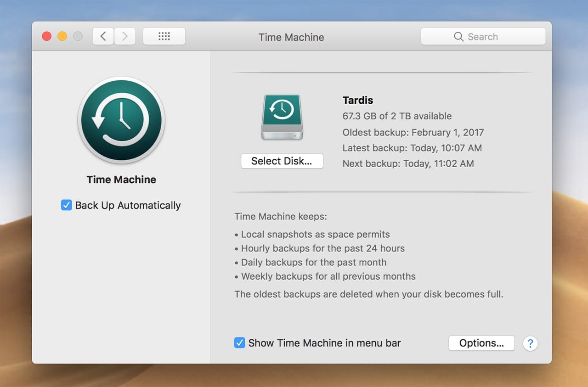588x387 pixels.
Task: Uncheck Show Time Machine in menu bar
Action: [239, 343]
